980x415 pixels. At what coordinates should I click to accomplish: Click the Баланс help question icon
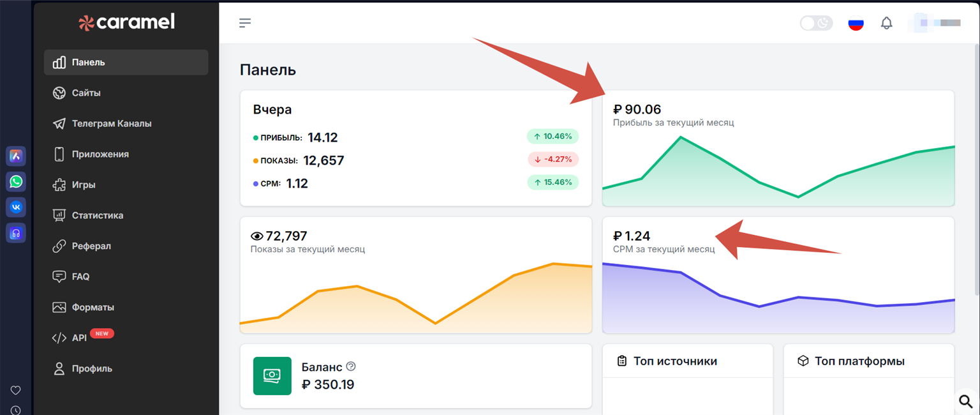(350, 366)
